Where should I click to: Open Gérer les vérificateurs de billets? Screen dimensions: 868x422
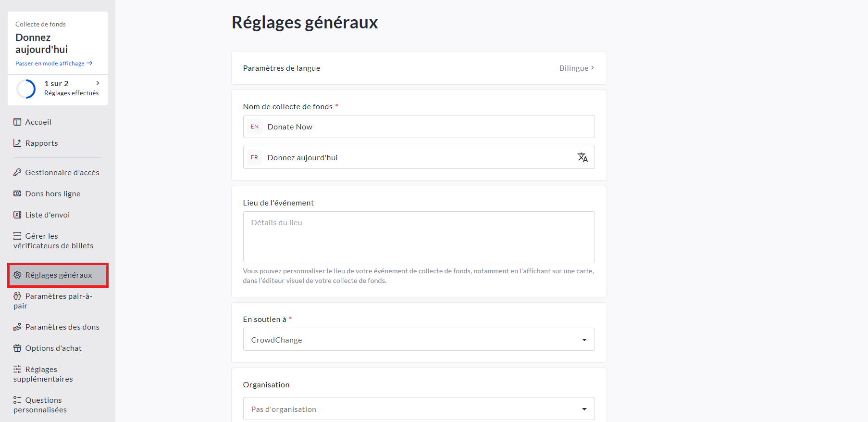tap(53, 241)
